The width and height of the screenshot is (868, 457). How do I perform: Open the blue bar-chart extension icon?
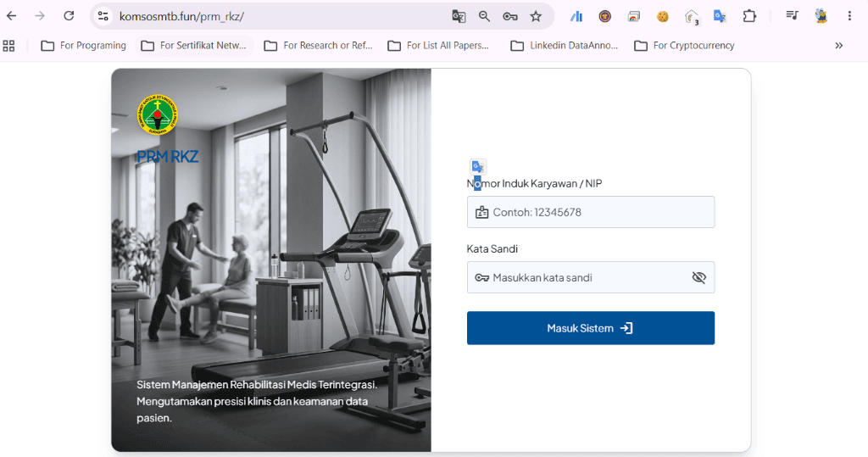[x=576, y=17]
